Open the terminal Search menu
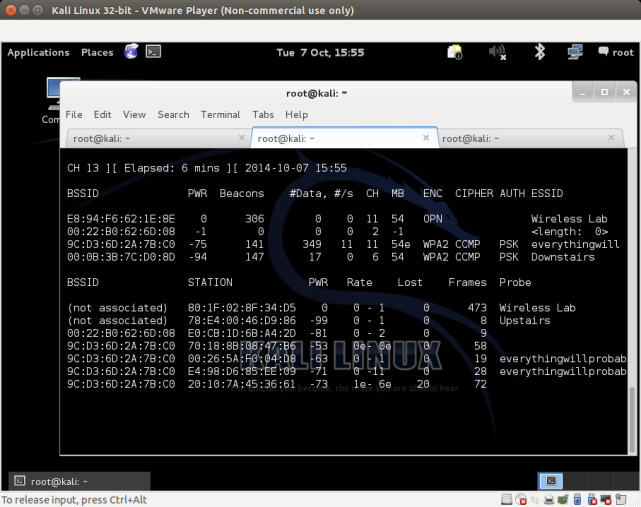Screen dimensions: 641x507 coord(173,114)
